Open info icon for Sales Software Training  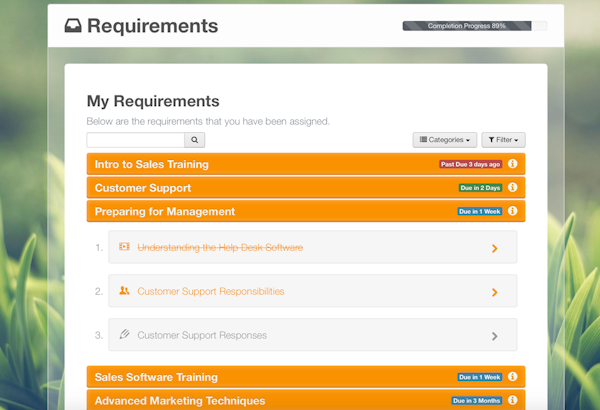(x=512, y=377)
